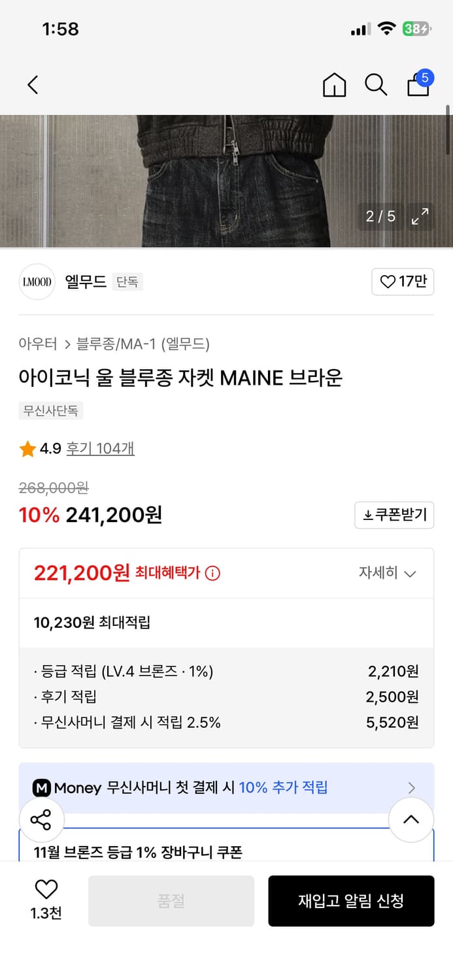Tap the 쿠폰받기 coupon download
The width and height of the screenshot is (453, 980).
tap(394, 515)
